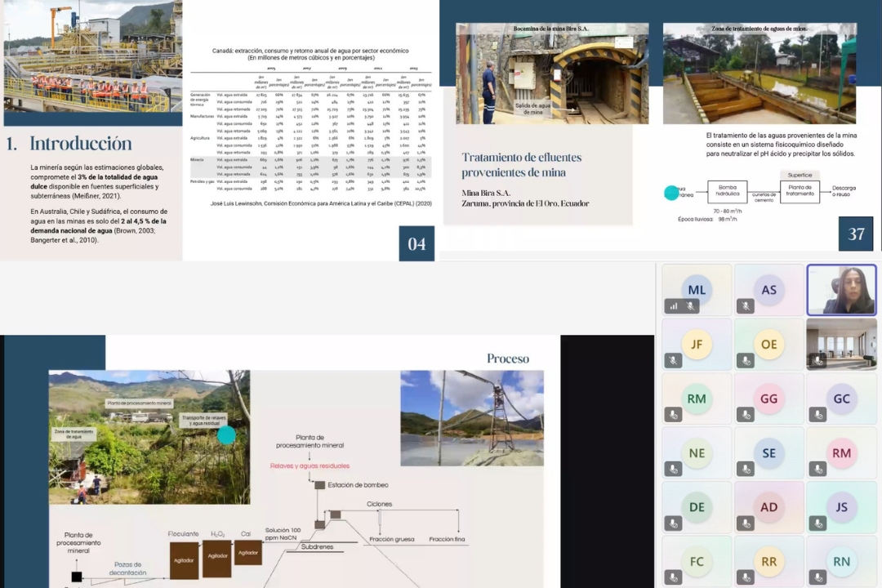882x588 pixels.
Task: Click the 'Planta de tratamiento' diagram box
Action: 800,191
